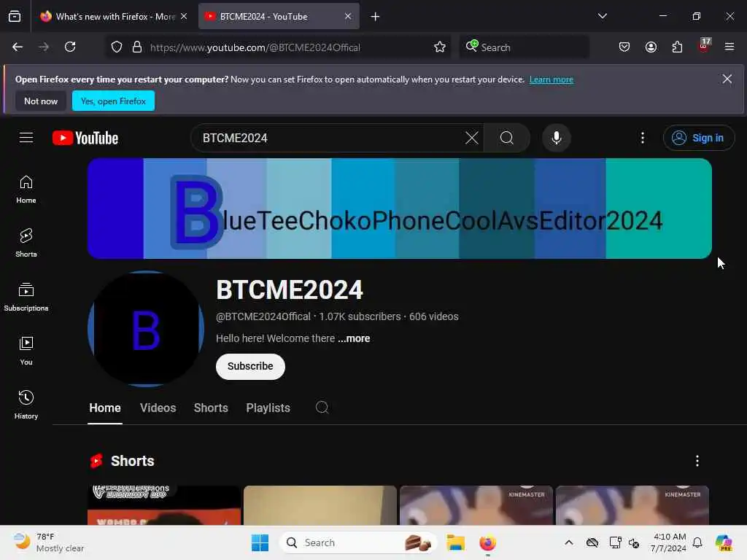Dismiss the Firefox notification bar with X

pos(727,79)
